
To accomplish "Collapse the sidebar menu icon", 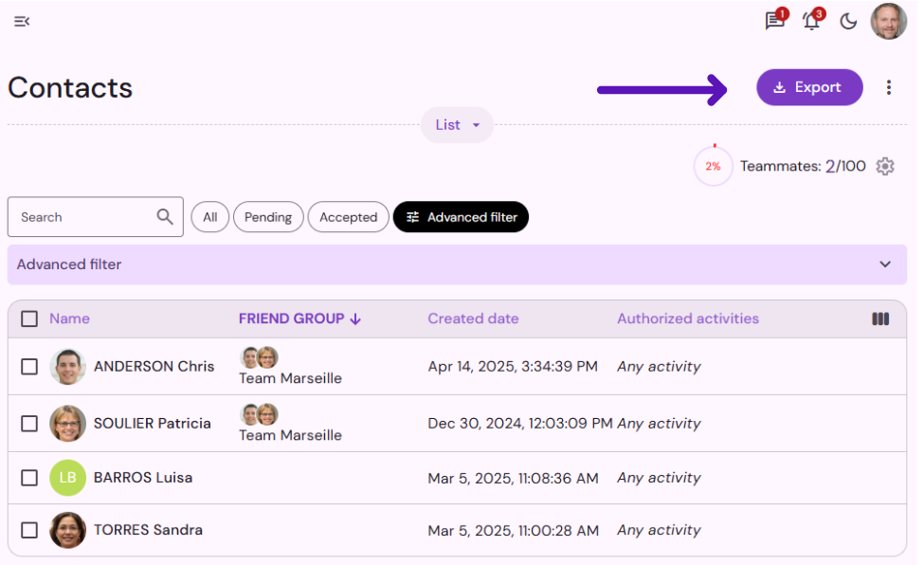I will point(22,22).
